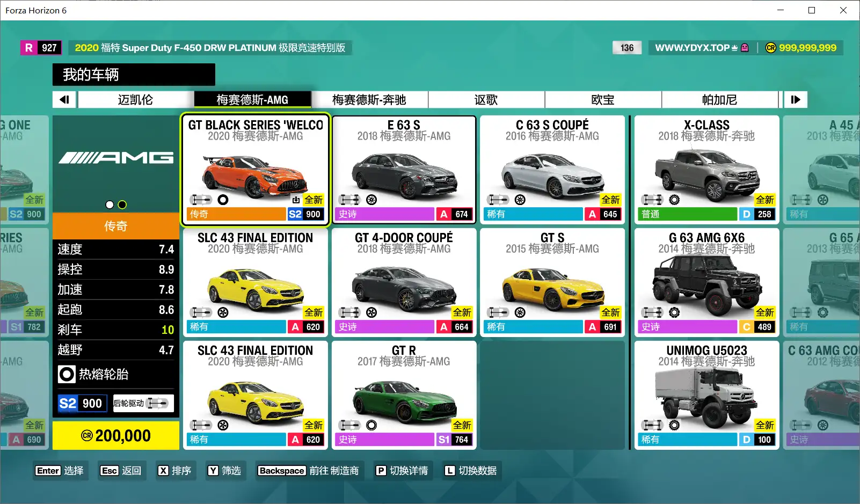Screen dimensions: 860x504
Task: Click the 200,000 credits price button
Action: 116,436
